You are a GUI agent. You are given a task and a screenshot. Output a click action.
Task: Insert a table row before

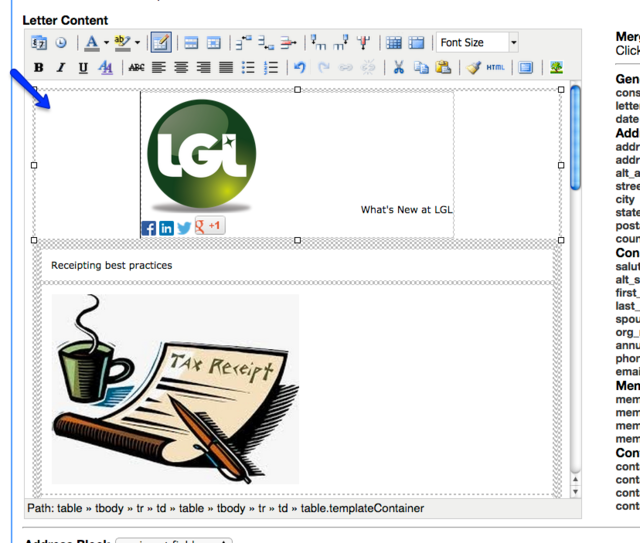point(244,42)
